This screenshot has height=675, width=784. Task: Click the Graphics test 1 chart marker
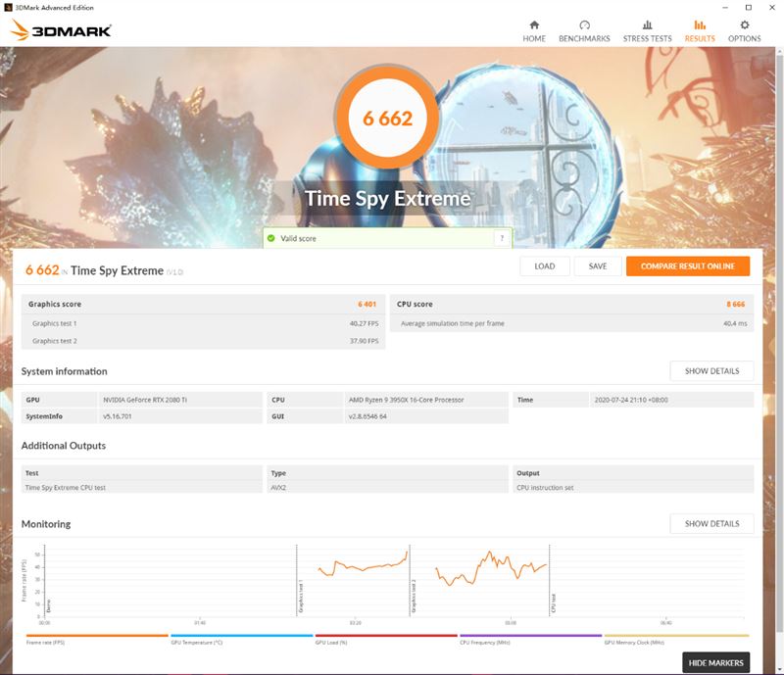tap(301, 597)
